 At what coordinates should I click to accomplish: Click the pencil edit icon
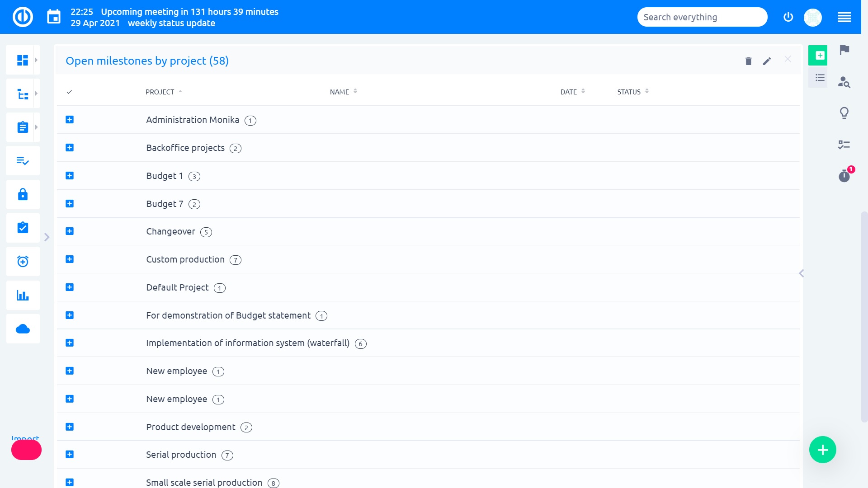(x=767, y=61)
